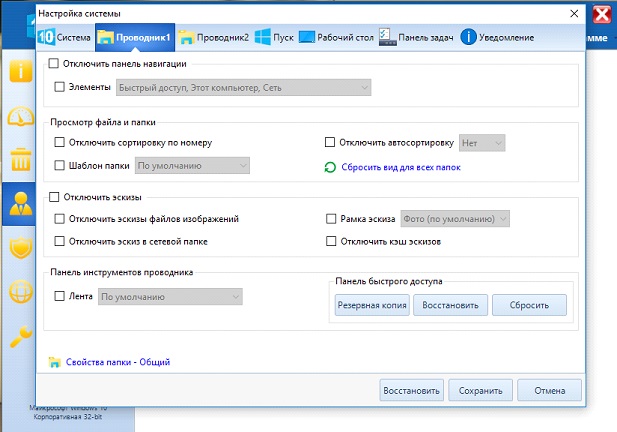Open the Панель задач tab
Viewport: 617px width, 432px height.
[416, 37]
